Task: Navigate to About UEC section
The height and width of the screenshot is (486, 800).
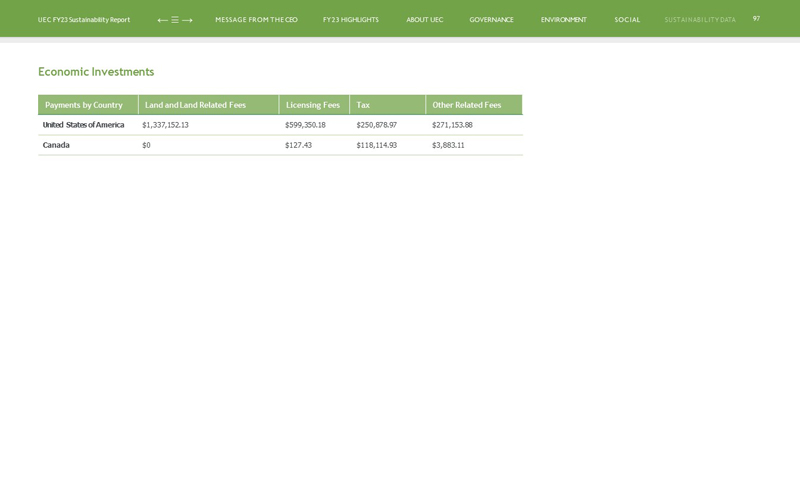Action: (424, 20)
